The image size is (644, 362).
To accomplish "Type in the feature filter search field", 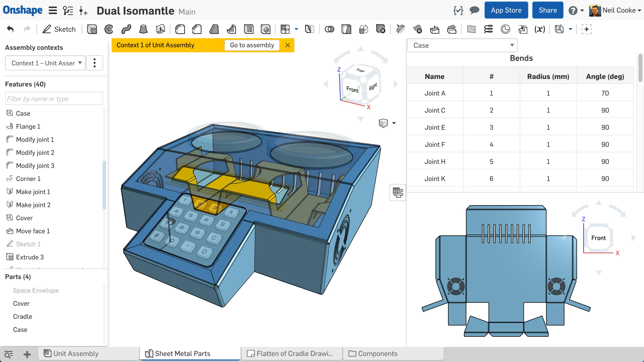I will point(54,98).
